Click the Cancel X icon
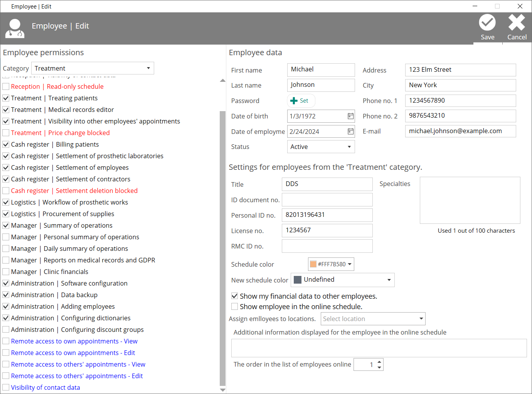Image resolution: width=532 pixels, height=394 pixels. pos(517,22)
